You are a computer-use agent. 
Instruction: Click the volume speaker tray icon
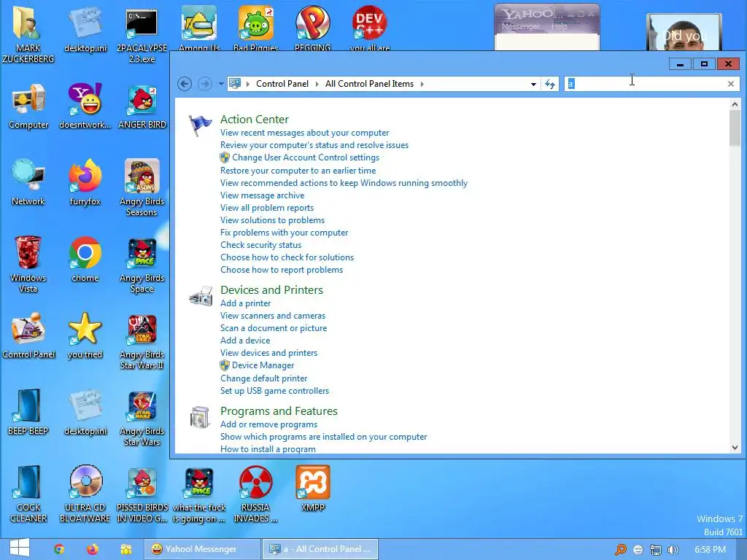tap(673, 550)
